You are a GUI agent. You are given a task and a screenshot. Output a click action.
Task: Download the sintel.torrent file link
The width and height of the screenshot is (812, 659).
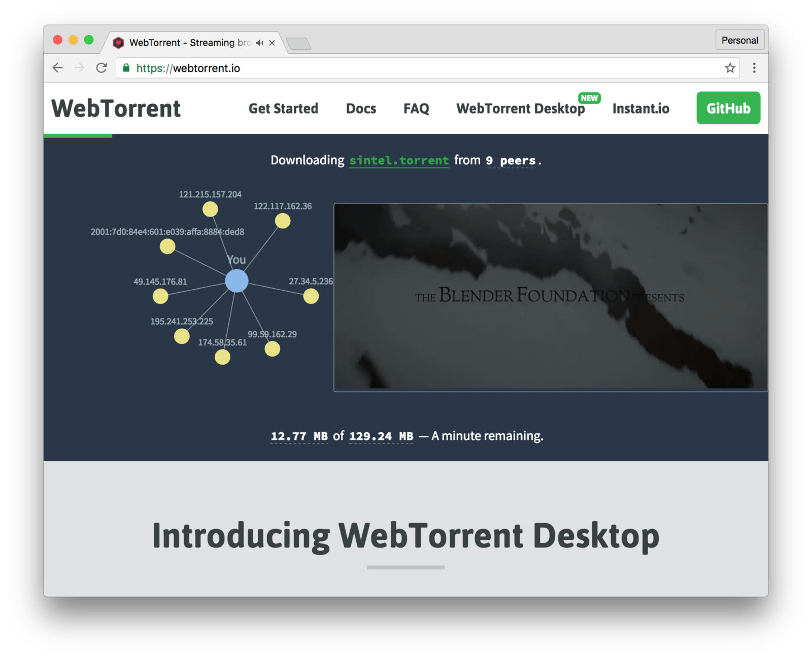pyautogui.click(x=399, y=160)
